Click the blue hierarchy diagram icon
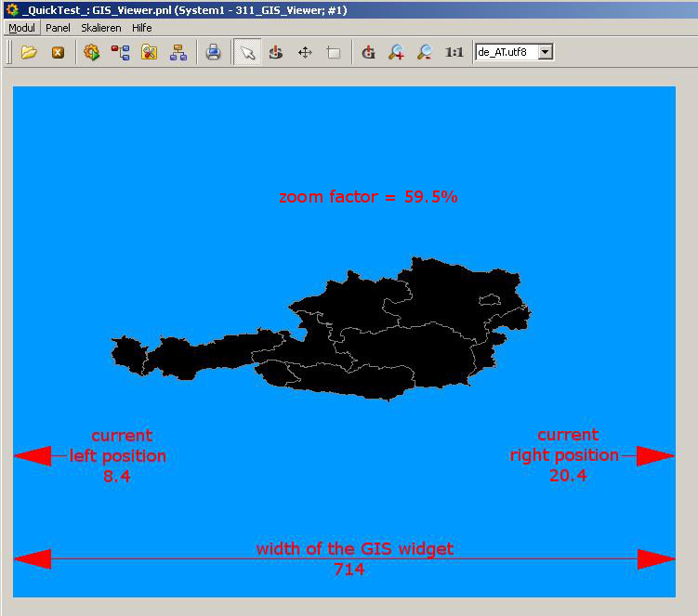Image resolution: width=698 pixels, height=616 pixels. (178, 53)
